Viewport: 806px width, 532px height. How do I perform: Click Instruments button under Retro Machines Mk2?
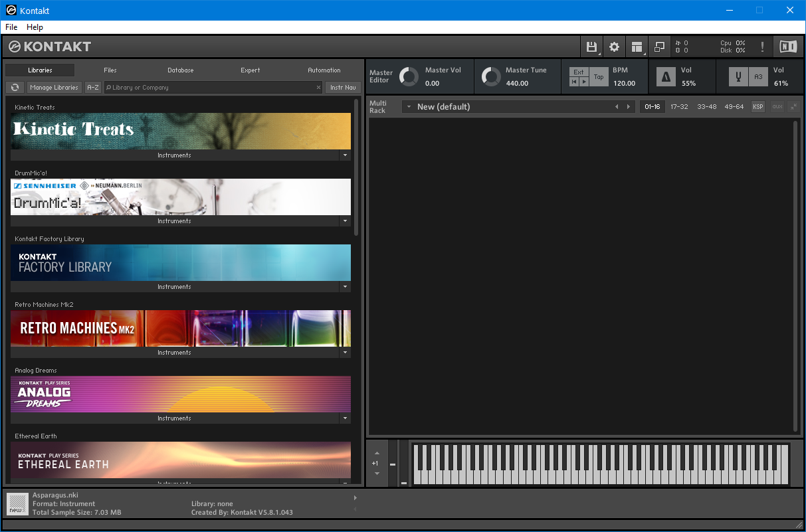[174, 353]
